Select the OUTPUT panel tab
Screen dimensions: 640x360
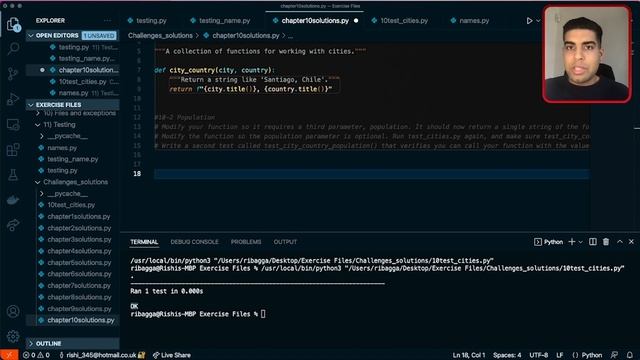tap(285, 242)
